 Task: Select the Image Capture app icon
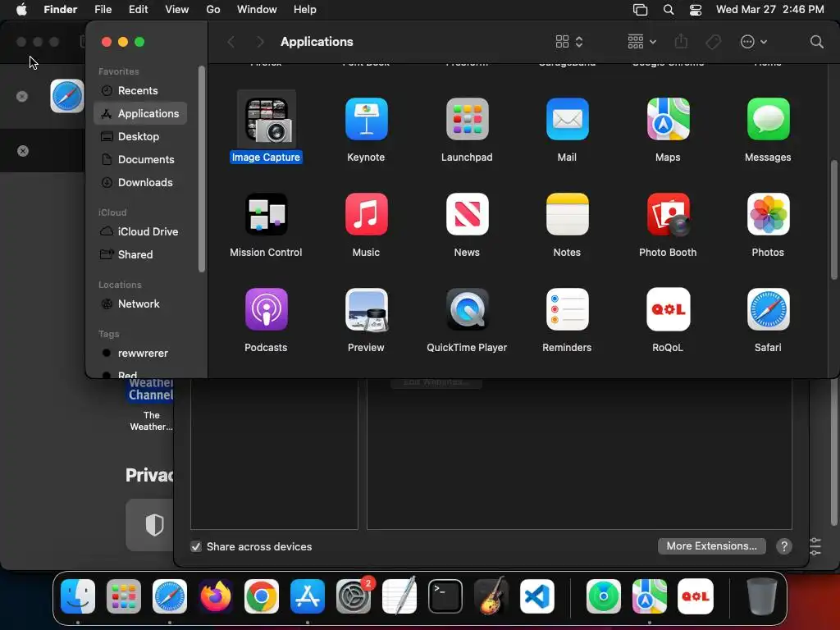(x=267, y=119)
